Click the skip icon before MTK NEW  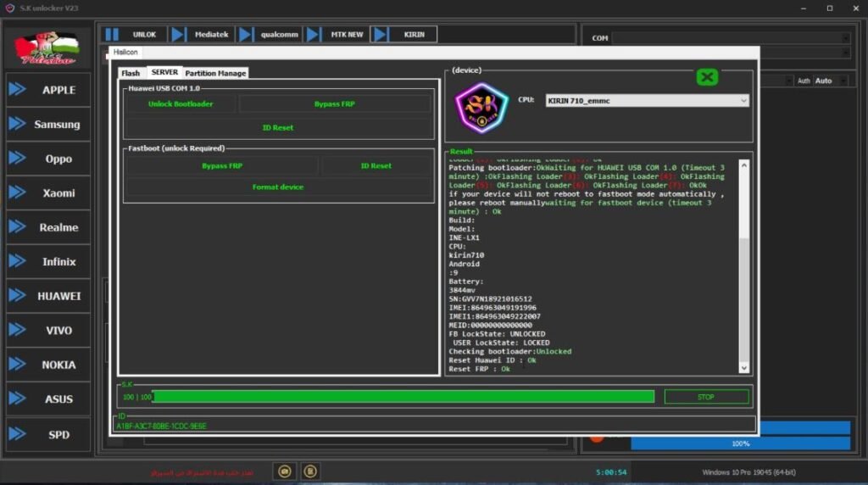point(314,34)
